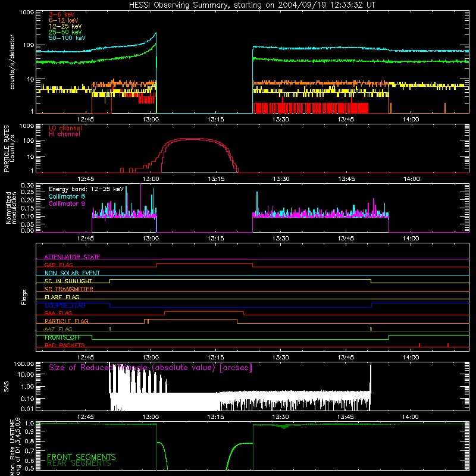Click the 0.8 tick on the livetime axis
The image size is (476, 476).
(x=29, y=441)
